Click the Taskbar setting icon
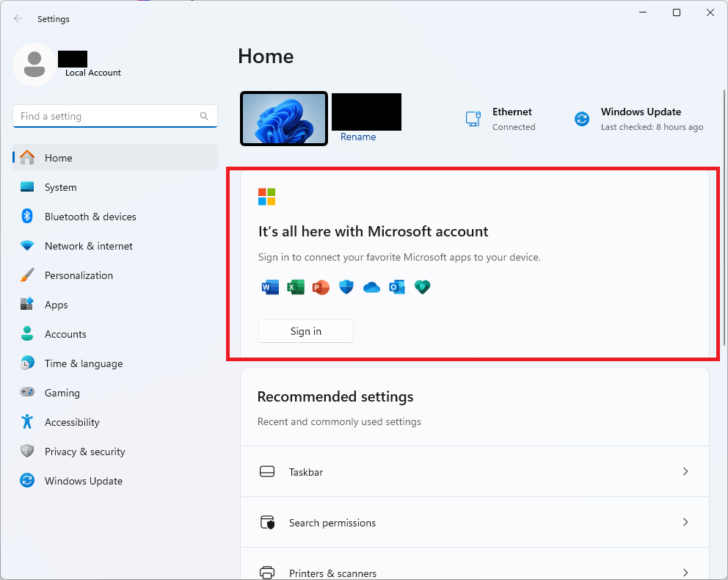728x580 pixels. pos(267,471)
